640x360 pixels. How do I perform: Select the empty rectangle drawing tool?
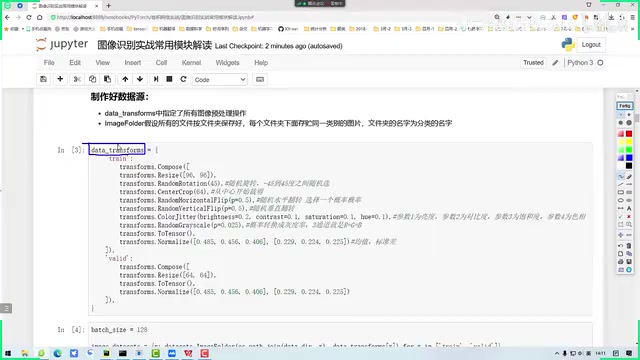click(620, 192)
